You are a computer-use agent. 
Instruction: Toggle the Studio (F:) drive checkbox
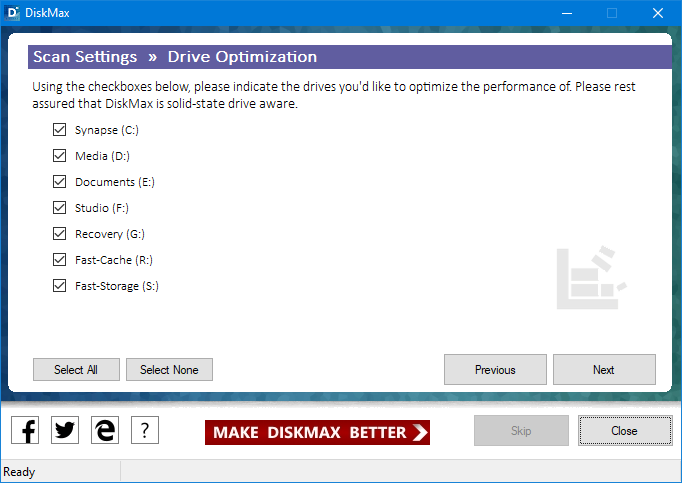[60, 208]
